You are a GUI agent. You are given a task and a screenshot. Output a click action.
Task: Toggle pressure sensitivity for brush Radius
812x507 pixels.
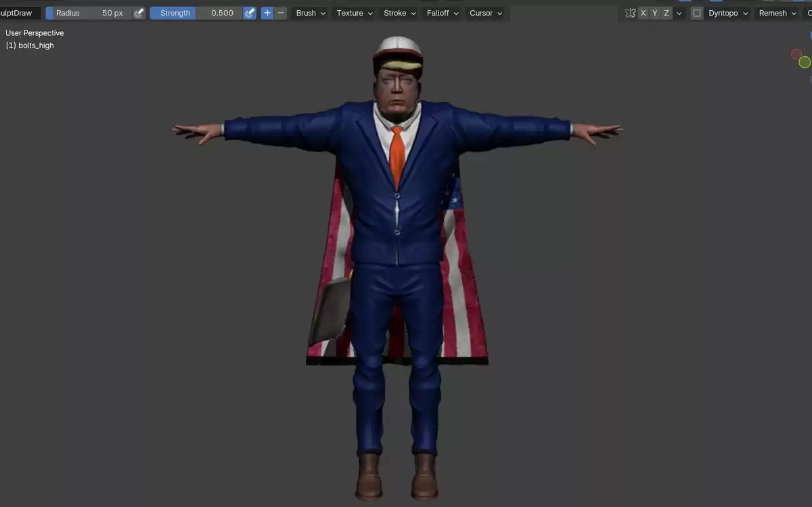tap(139, 13)
